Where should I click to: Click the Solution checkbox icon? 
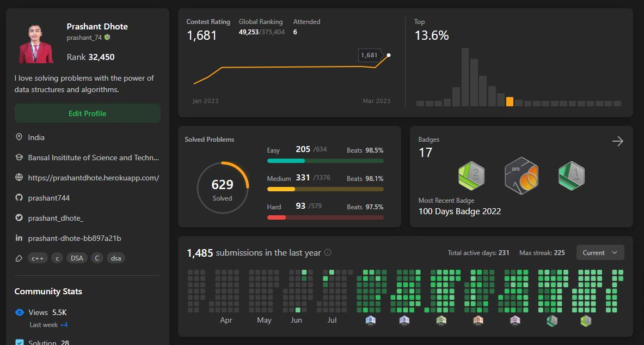tap(19, 342)
